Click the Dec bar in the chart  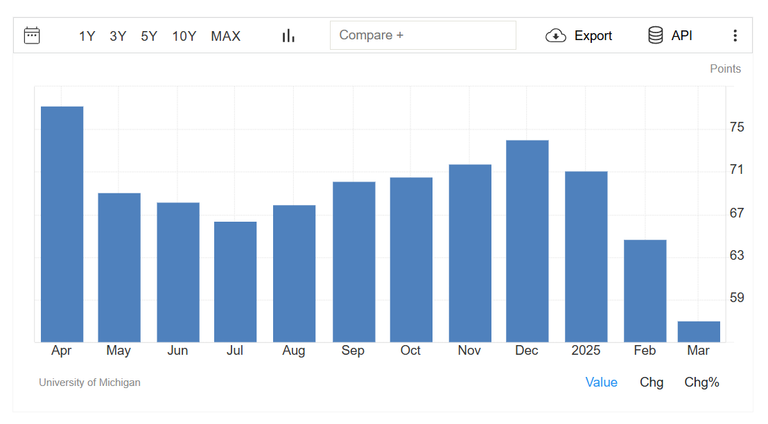528,241
